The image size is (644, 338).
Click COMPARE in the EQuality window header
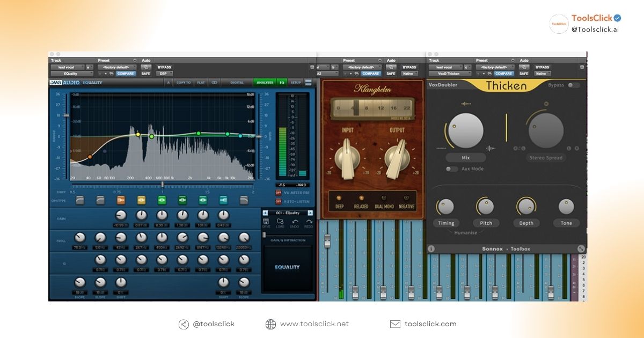[x=127, y=74]
